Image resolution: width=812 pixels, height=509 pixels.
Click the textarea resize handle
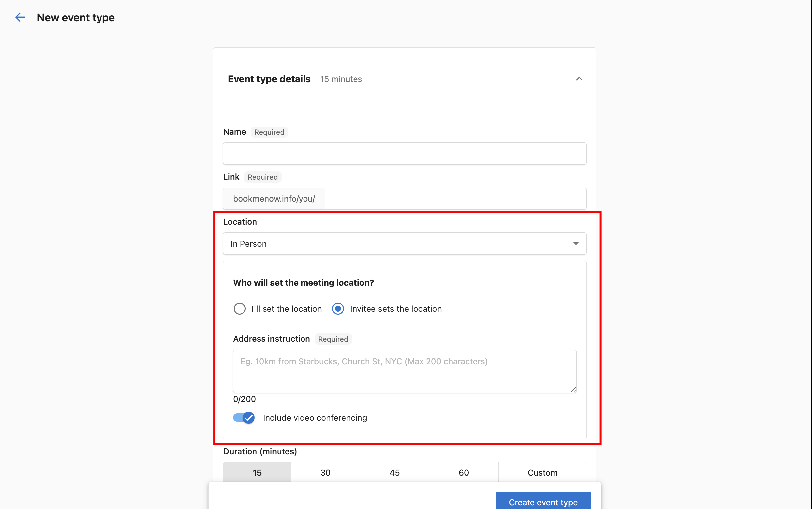point(573,389)
